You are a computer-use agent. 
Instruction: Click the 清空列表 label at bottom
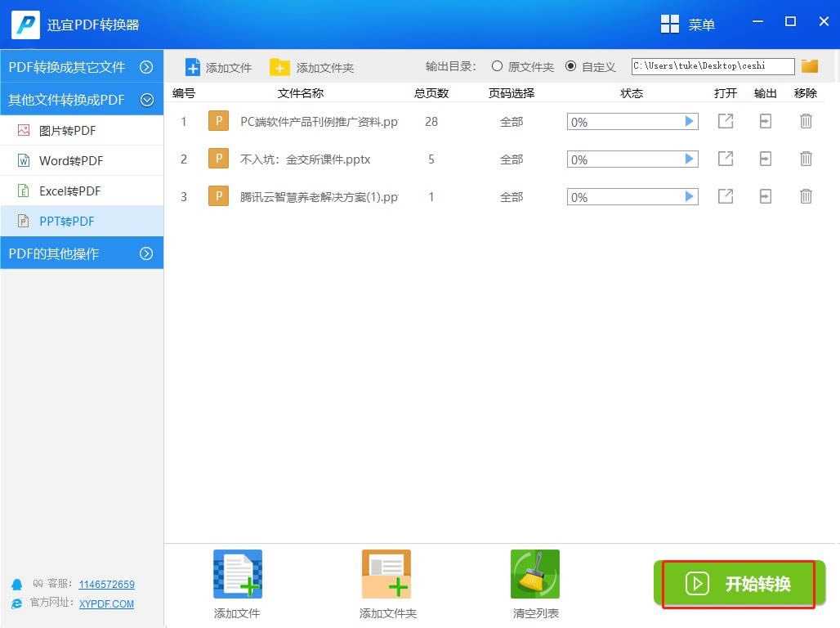(536, 613)
